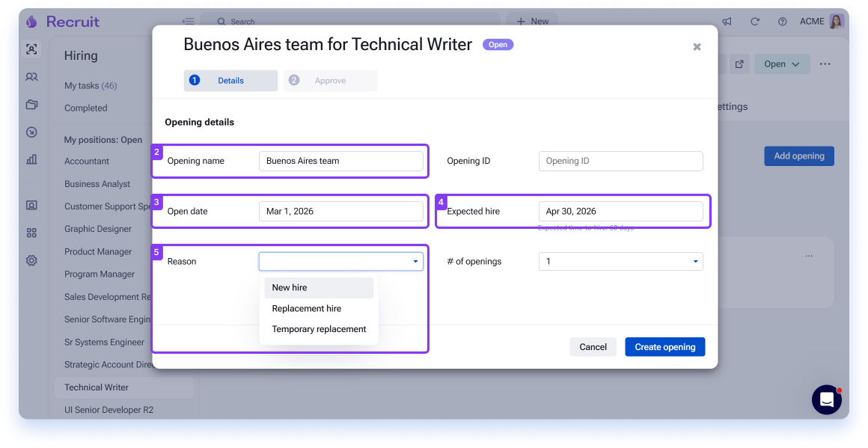Click the Expected hire date field
Viewport: 868px width, 448px height.
[x=620, y=211]
